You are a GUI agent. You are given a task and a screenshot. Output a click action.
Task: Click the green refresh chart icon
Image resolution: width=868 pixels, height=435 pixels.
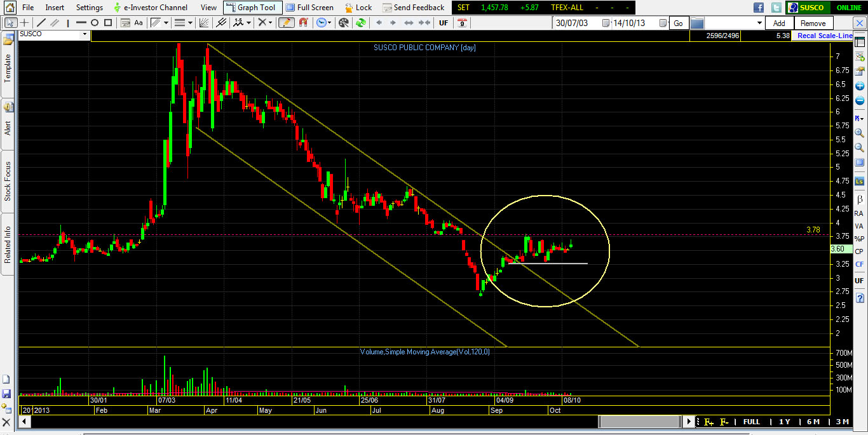coord(361,23)
